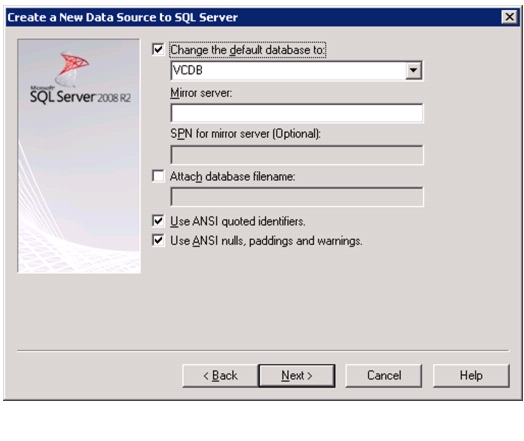This screenshot has width=524, height=441.
Task: Uncheck the Change the default database checkbox
Action: [158, 50]
